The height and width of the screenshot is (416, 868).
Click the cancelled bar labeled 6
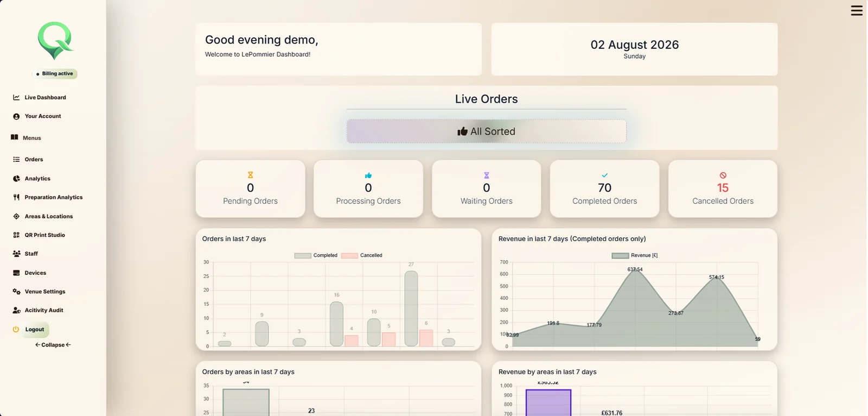point(426,338)
